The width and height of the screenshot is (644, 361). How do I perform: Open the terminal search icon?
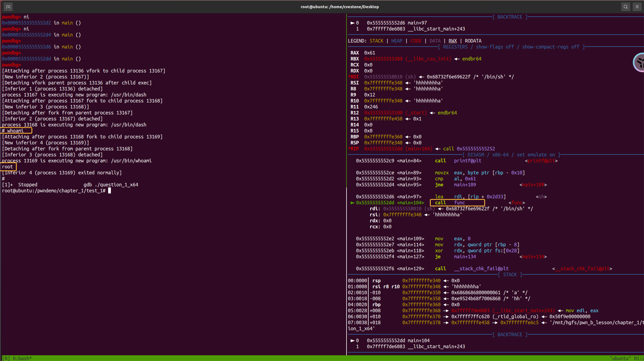click(625, 7)
